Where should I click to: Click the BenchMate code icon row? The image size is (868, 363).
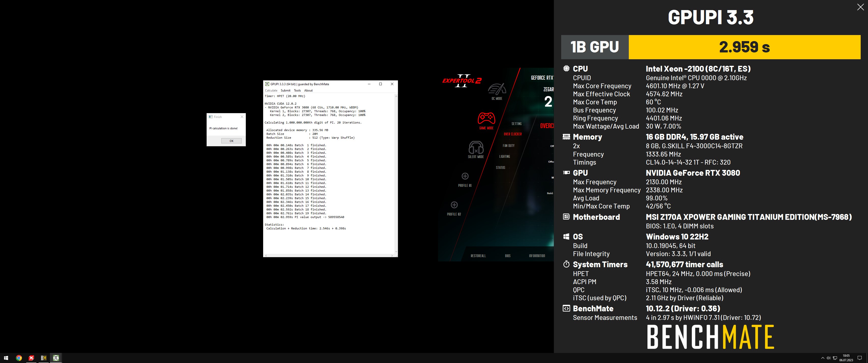(x=566, y=308)
